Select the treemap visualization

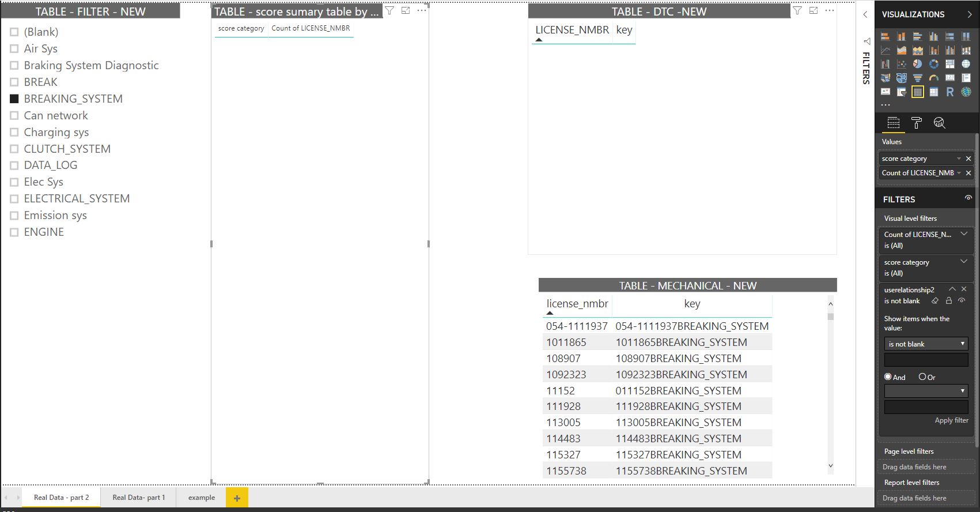point(950,64)
